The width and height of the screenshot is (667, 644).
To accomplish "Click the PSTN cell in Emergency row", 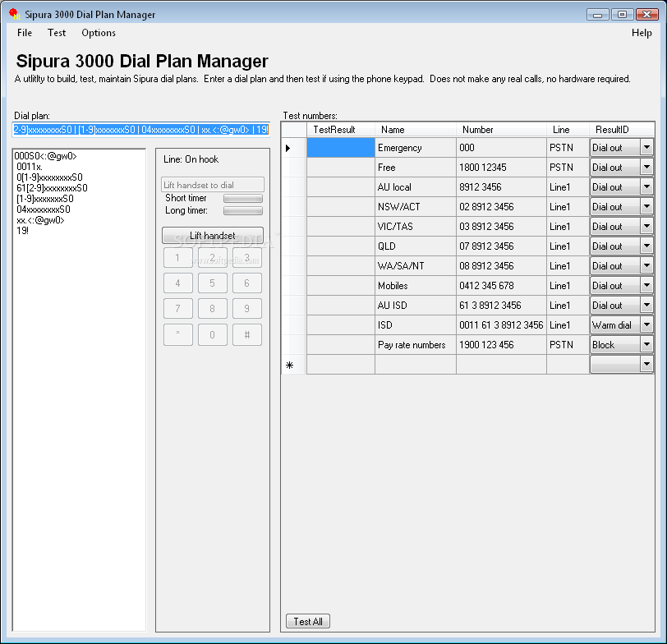I will [x=568, y=148].
